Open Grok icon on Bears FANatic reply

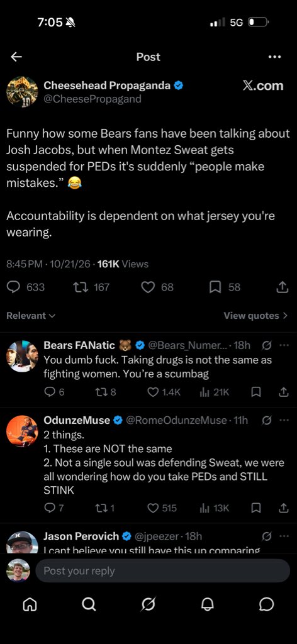click(267, 345)
